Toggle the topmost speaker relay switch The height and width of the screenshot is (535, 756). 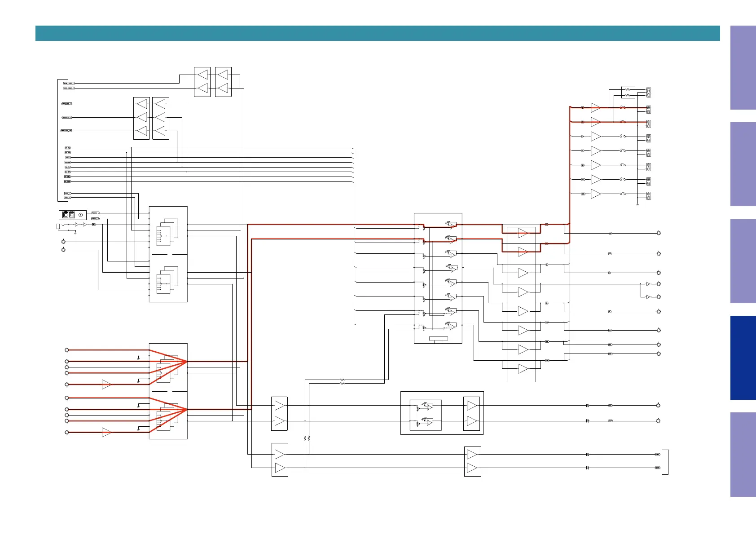pos(623,107)
